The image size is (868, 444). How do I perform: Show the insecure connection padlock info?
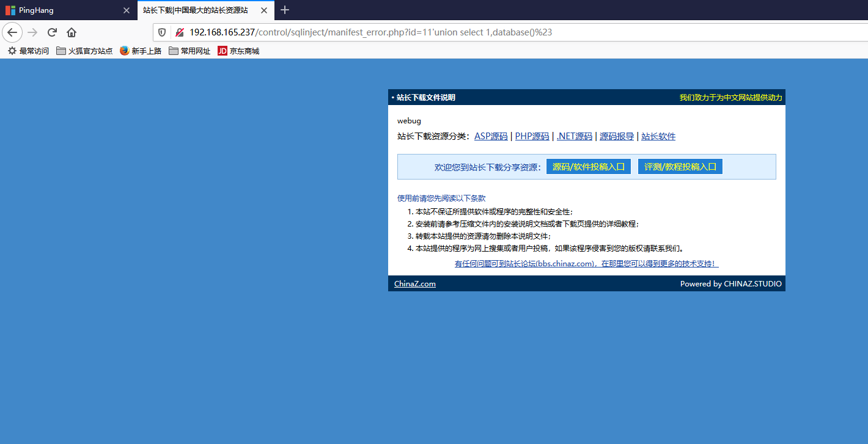point(179,32)
